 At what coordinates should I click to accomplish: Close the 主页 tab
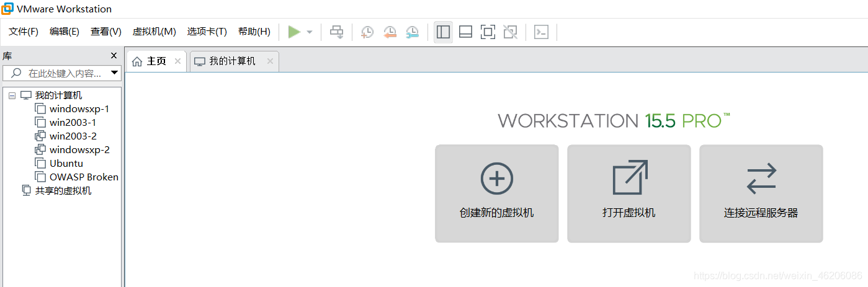pos(178,61)
